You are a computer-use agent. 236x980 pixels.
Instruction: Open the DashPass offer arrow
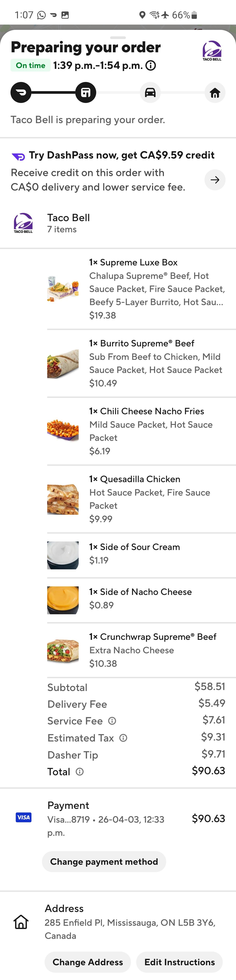click(215, 180)
